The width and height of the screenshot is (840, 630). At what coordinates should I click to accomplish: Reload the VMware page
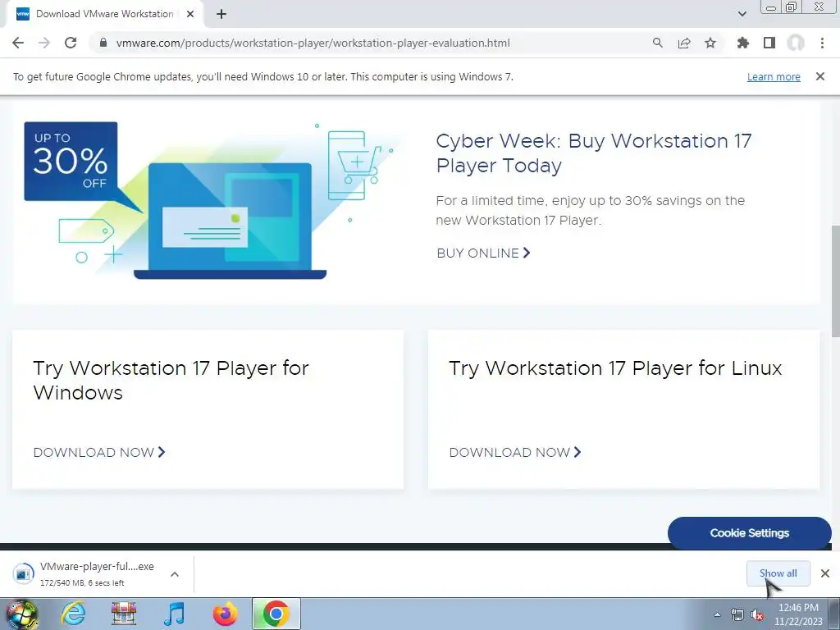(71, 43)
